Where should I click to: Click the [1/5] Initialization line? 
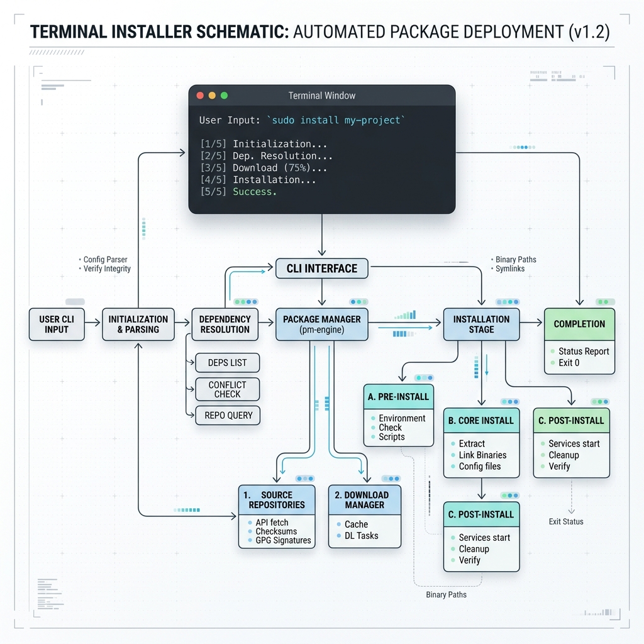(264, 144)
